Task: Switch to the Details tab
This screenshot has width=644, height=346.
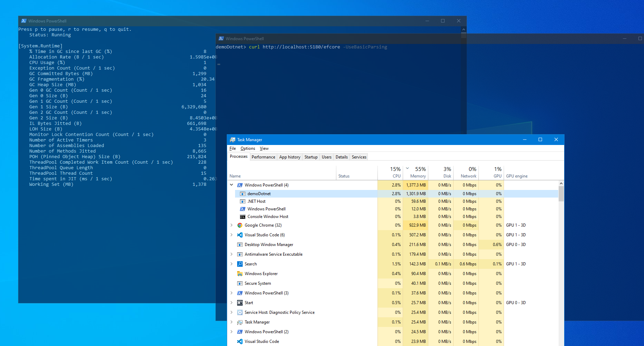Action: (x=342, y=157)
